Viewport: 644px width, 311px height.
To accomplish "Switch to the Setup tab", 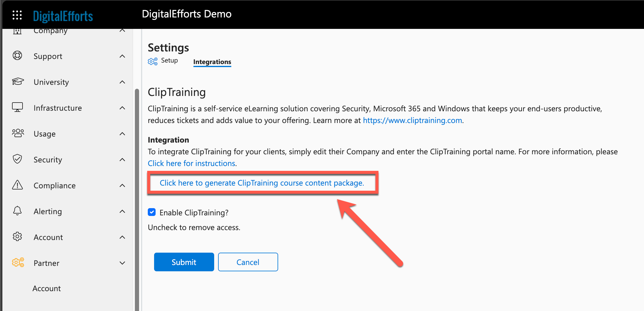I will (x=169, y=60).
